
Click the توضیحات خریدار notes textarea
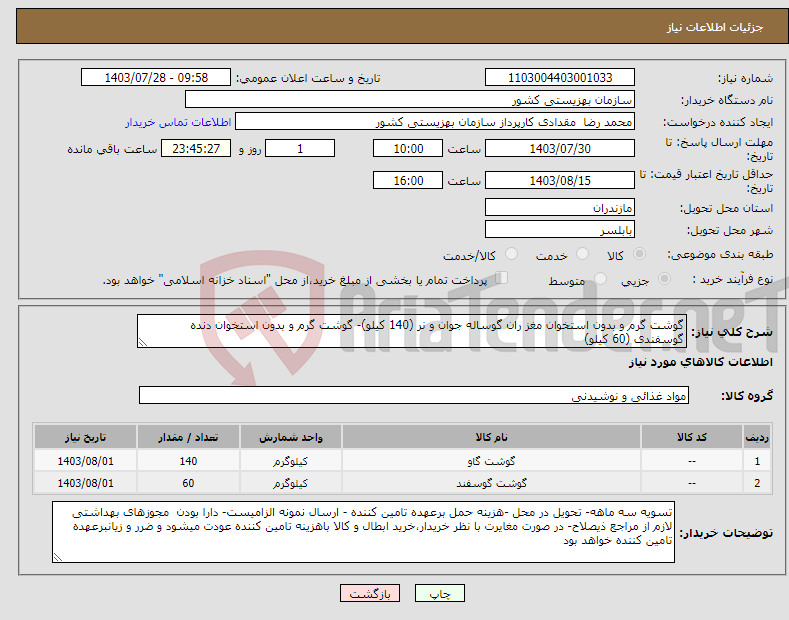tap(363, 532)
